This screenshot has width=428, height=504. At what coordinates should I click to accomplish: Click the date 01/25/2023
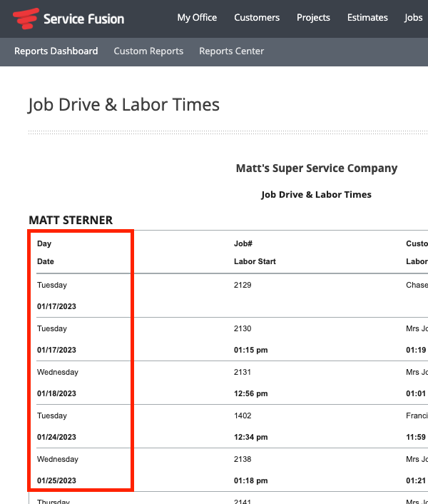[56, 480]
